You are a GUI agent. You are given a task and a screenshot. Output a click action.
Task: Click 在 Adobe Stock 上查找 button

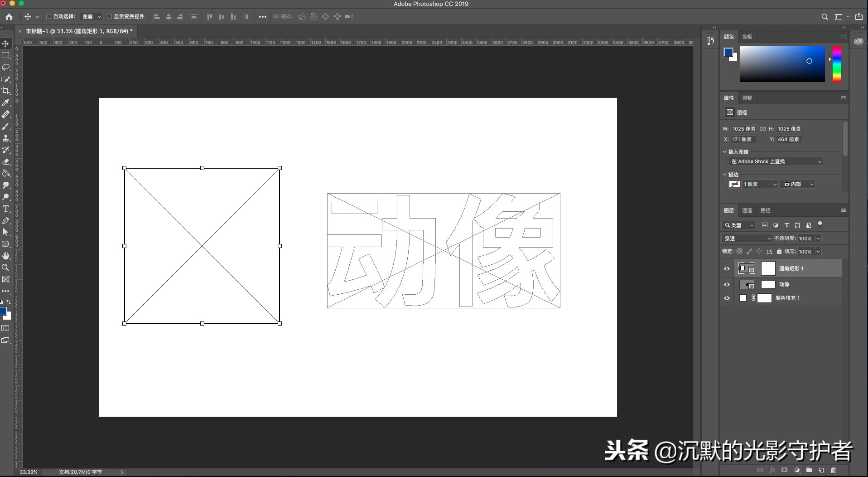[x=775, y=161]
